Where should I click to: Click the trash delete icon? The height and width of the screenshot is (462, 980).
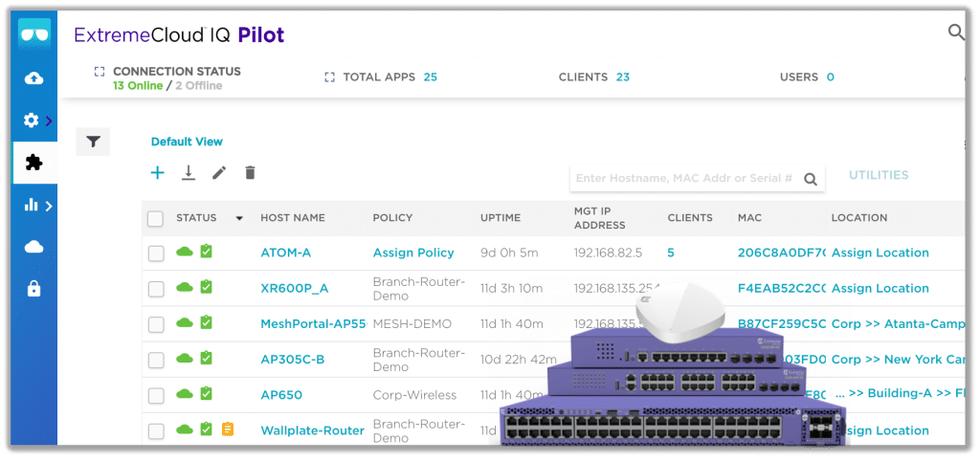[x=250, y=173]
